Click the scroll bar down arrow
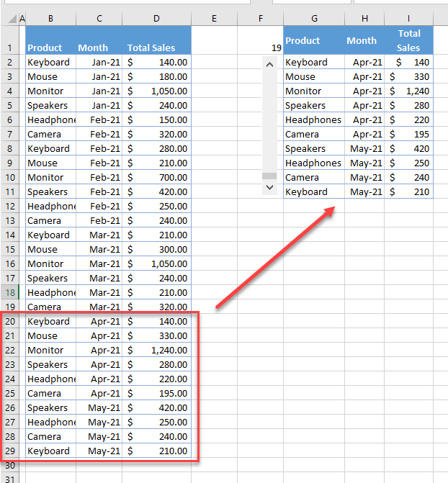 click(270, 187)
